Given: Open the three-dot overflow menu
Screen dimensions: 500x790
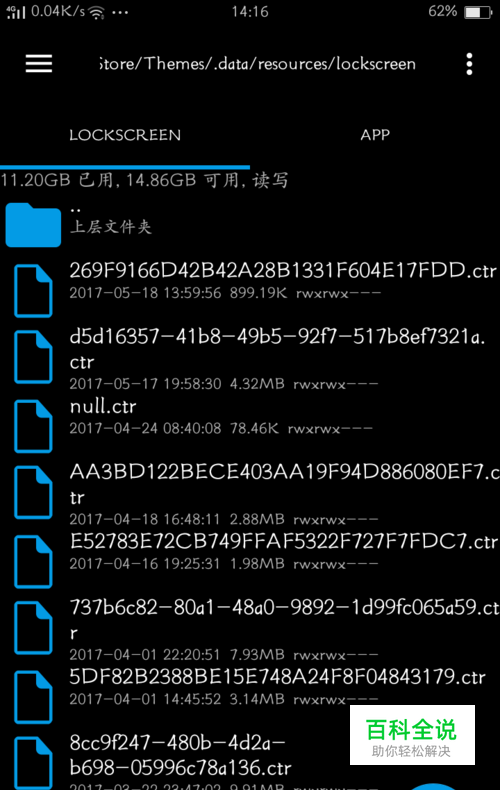Looking at the screenshot, I should coord(469,64).
